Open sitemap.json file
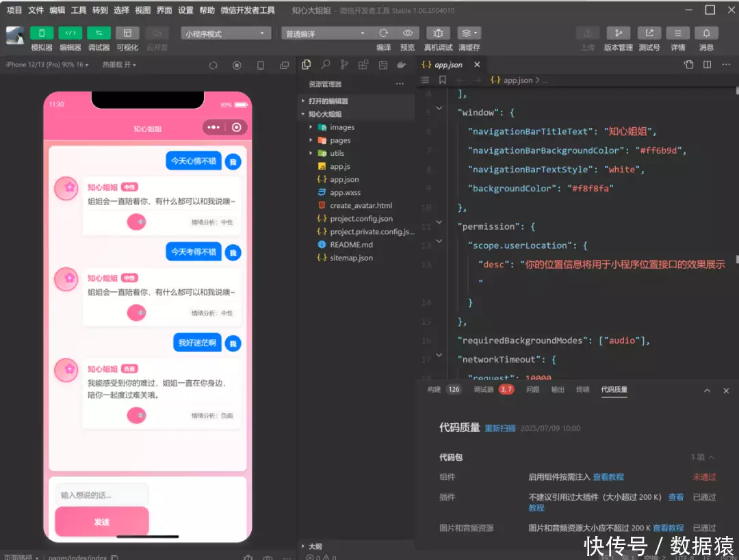This screenshot has height=560, width=739. [x=351, y=258]
